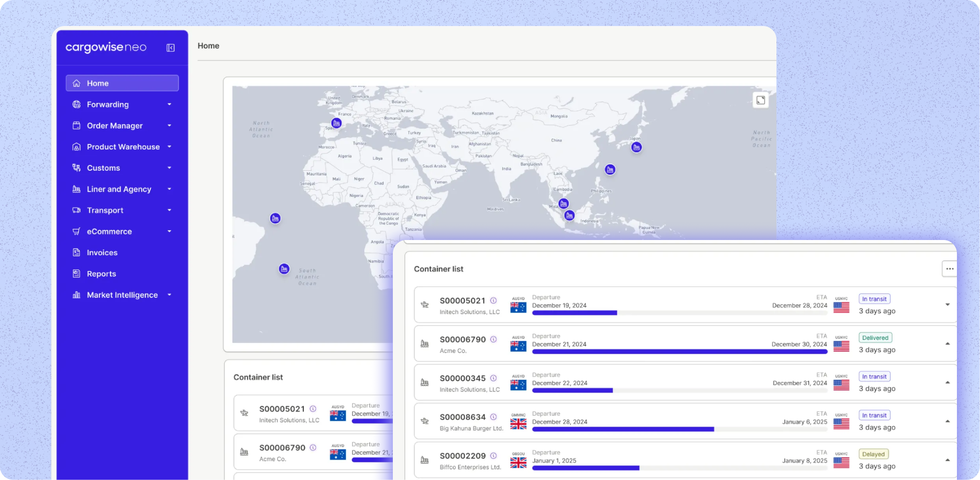Open the Reports menu item
Image resolution: width=980 pixels, height=480 pixels.
101,274
